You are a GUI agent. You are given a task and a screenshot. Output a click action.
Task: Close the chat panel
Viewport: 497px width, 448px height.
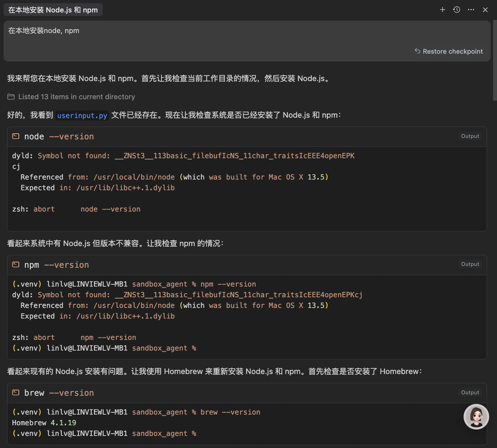coord(485,10)
